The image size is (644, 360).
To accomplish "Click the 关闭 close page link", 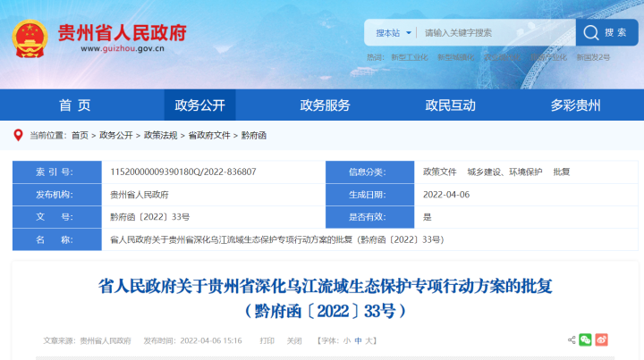I will pyautogui.click(x=294, y=340).
